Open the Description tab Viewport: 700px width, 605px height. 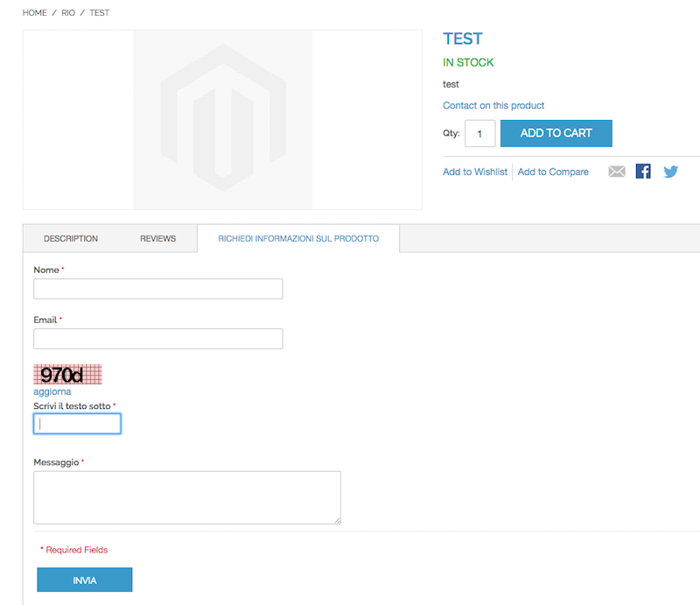[71, 239]
